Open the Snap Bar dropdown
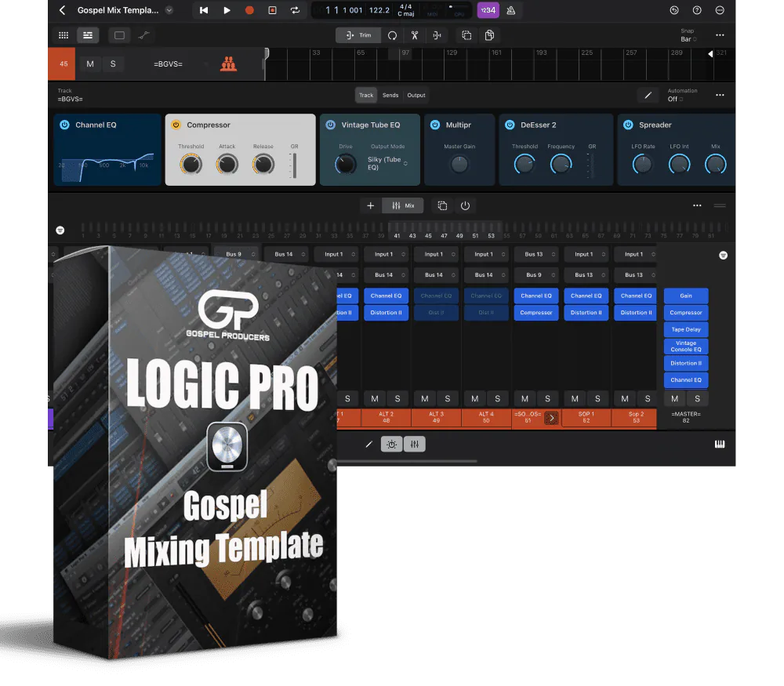Screen dimensions: 784x686 coord(688,39)
